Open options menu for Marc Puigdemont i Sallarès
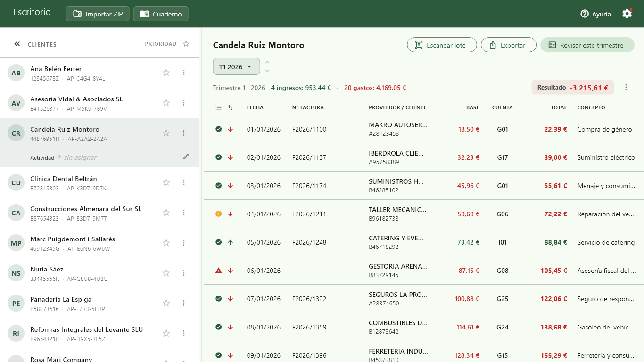The image size is (644, 362). [x=184, y=243]
